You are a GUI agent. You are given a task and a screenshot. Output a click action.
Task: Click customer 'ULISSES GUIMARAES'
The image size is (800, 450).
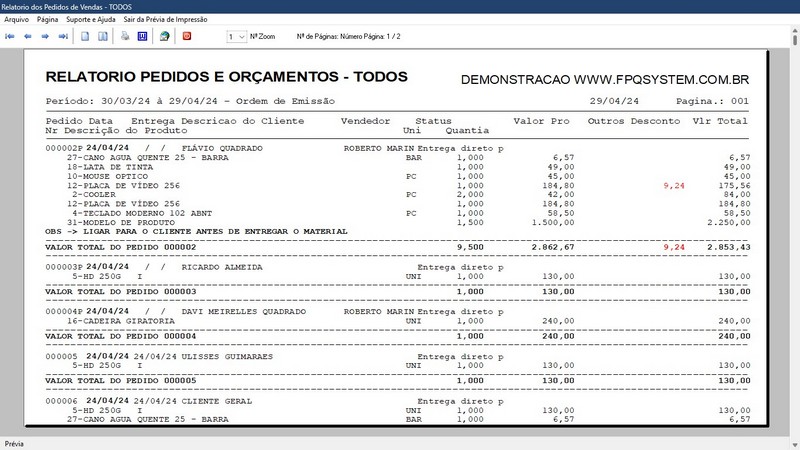227,357
